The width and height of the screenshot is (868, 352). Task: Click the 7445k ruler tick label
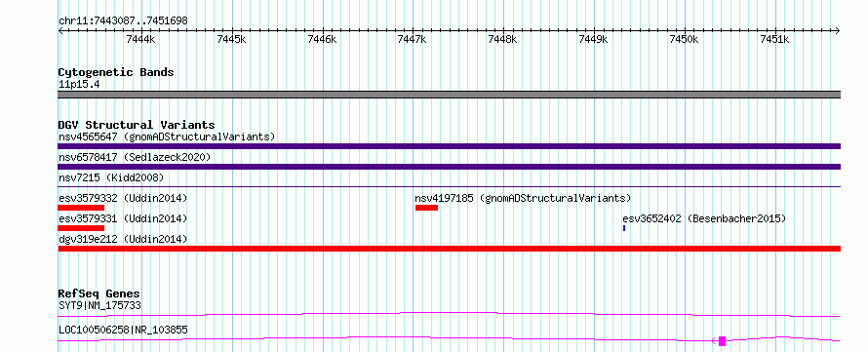coord(231,39)
